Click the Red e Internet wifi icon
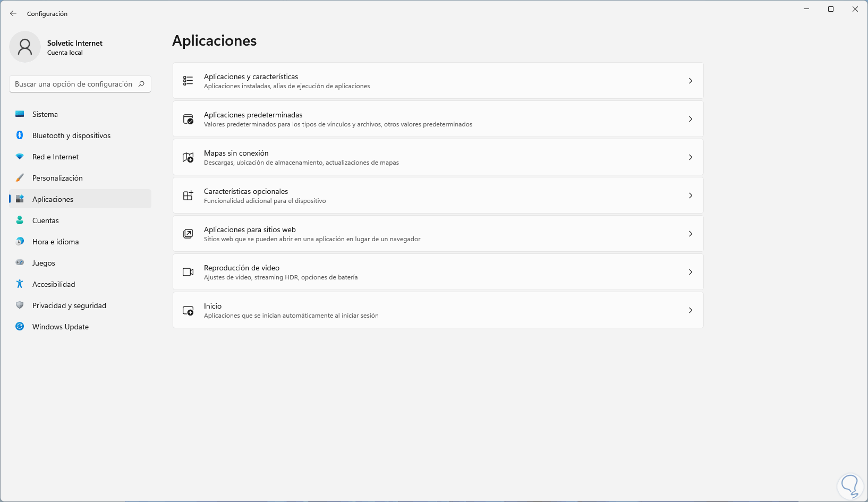 click(x=20, y=157)
